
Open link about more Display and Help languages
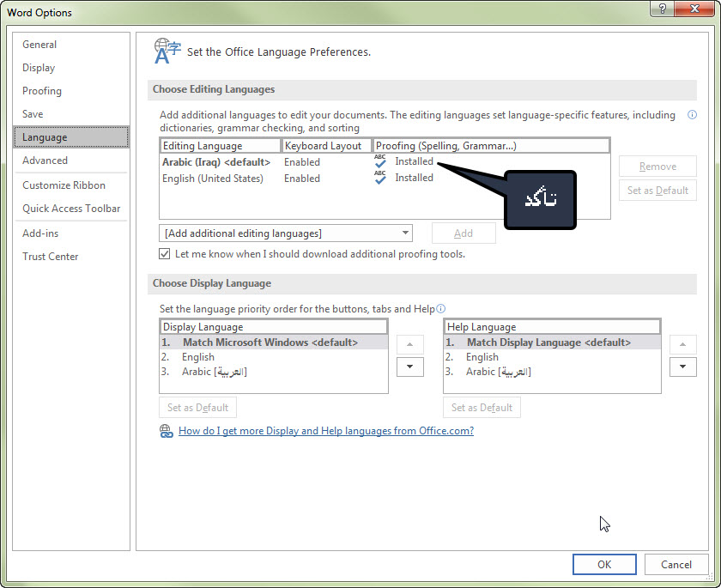click(x=326, y=431)
